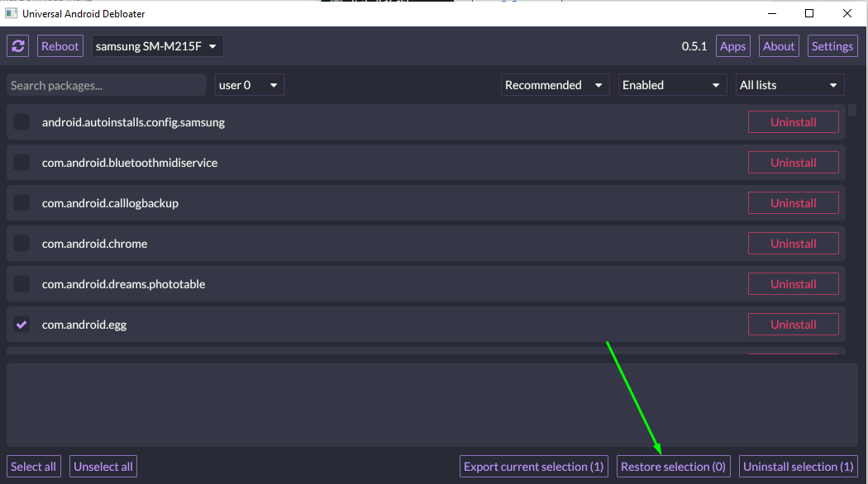The height and width of the screenshot is (484, 868).
Task: Open the All lists filter dropdown
Action: point(789,85)
